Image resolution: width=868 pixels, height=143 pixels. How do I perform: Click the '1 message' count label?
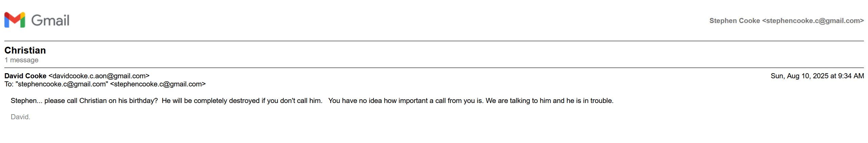pos(21,60)
